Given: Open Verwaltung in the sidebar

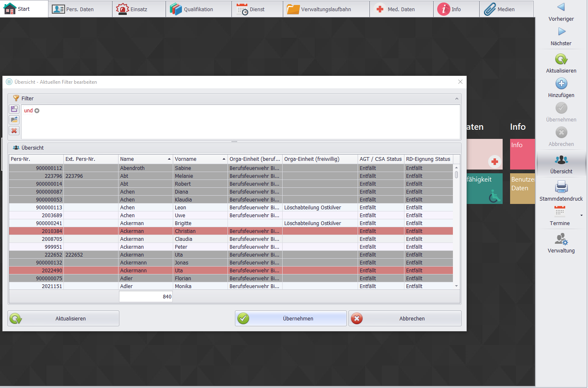Looking at the screenshot, I should click(561, 240).
